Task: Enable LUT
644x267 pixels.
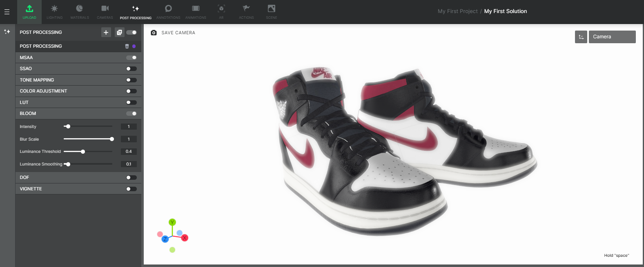Action: click(131, 102)
